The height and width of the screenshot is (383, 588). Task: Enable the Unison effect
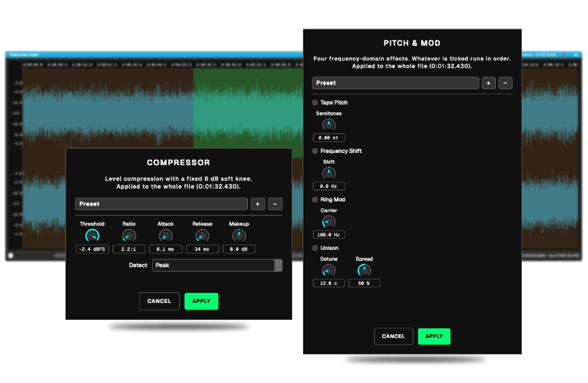pyautogui.click(x=315, y=248)
